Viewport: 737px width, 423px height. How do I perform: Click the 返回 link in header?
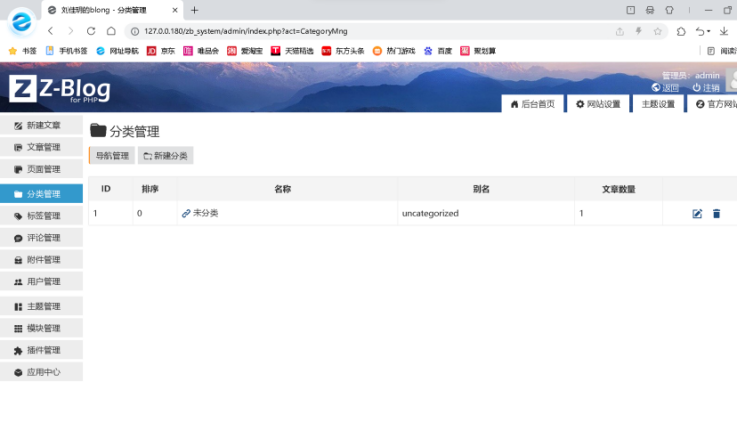click(665, 88)
